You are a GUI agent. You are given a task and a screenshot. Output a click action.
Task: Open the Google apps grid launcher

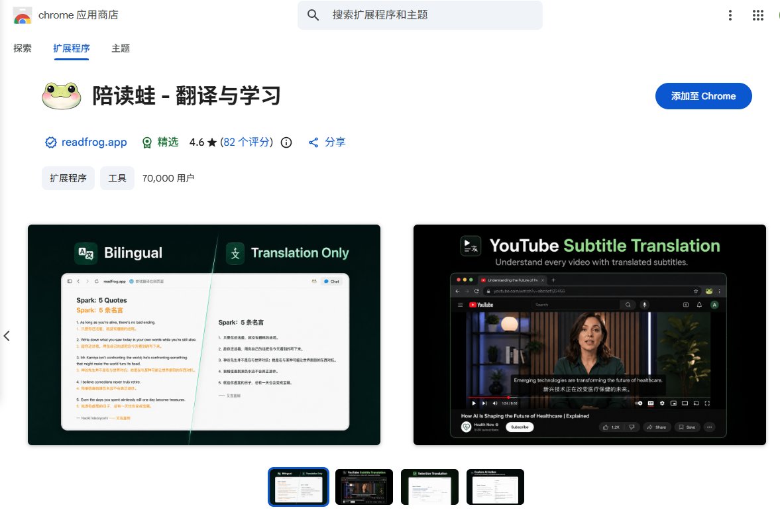[757, 15]
